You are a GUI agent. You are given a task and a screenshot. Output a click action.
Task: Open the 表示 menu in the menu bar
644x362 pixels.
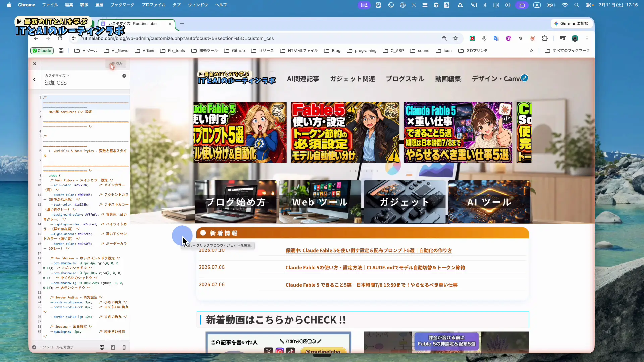[x=84, y=5]
